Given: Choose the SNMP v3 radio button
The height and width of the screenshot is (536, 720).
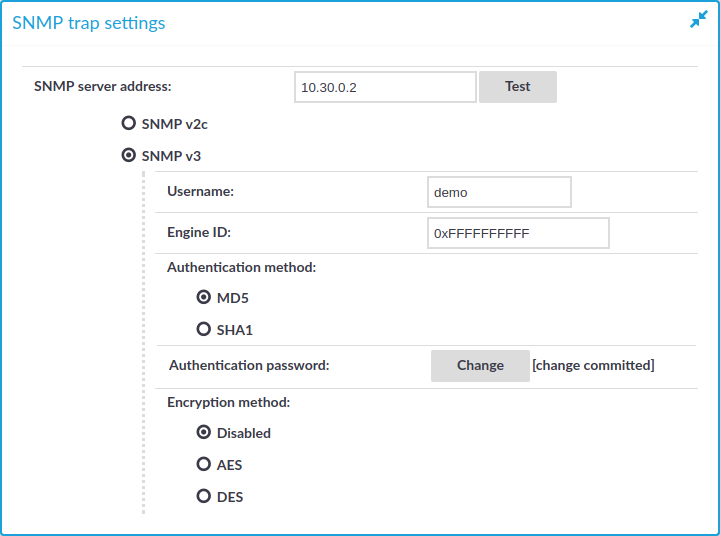Looking at the screenshot, I should coord(128,156).
